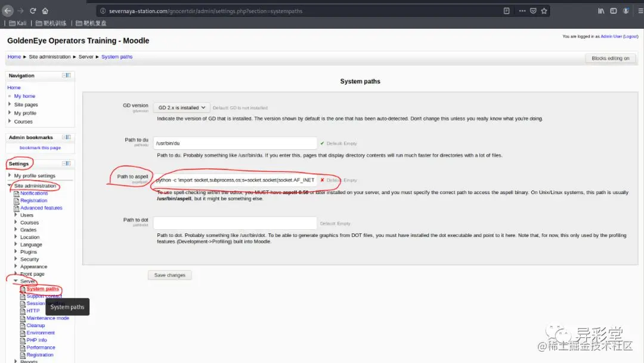Open the Notifications settings page
Viewport: 644px width, 363px height.
click(x=34, y=193)
